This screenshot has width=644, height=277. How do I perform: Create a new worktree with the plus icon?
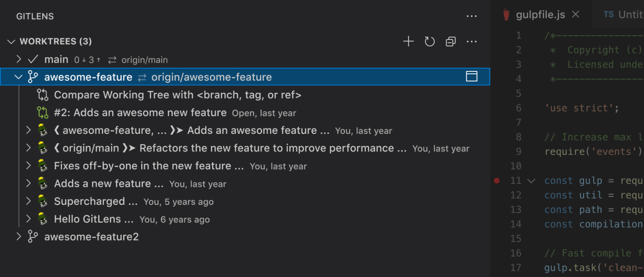(x=408, y=41)
